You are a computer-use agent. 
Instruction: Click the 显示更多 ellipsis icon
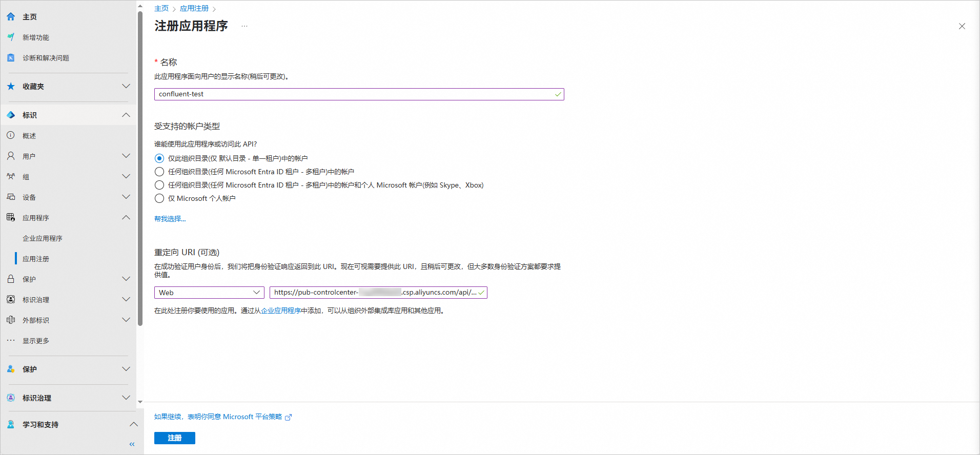tap(11, 341)
